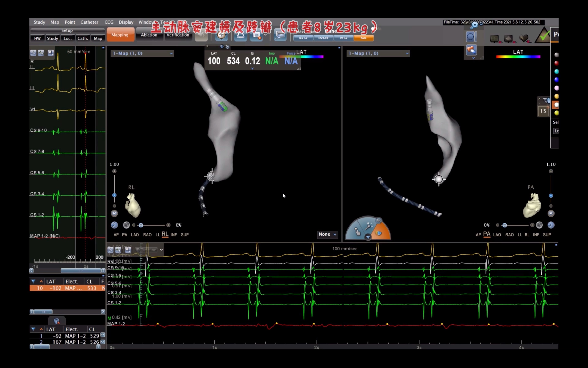Click the filter icon in upper point list
Image resolution: width=588 pixels, height=368 pixels.
(33, 281)
